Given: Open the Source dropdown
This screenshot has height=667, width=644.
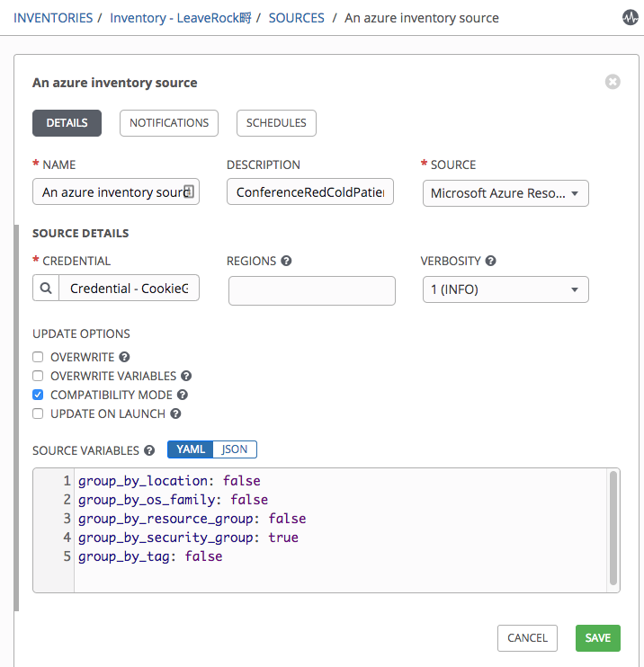Looking at the screenshot, I should (x=505, y=193).
